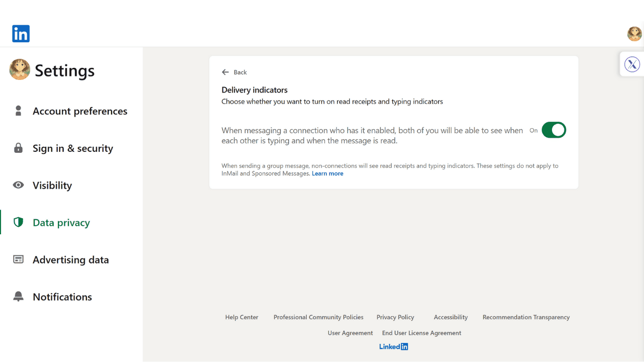
Task: Open Account preferences settings
Action: pos(79,111)
